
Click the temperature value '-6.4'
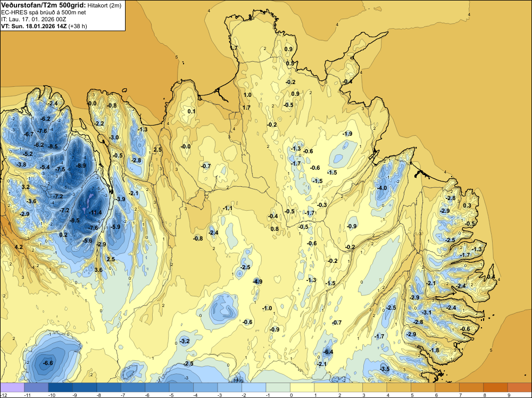pyautogui.click(x=328, y=352)
